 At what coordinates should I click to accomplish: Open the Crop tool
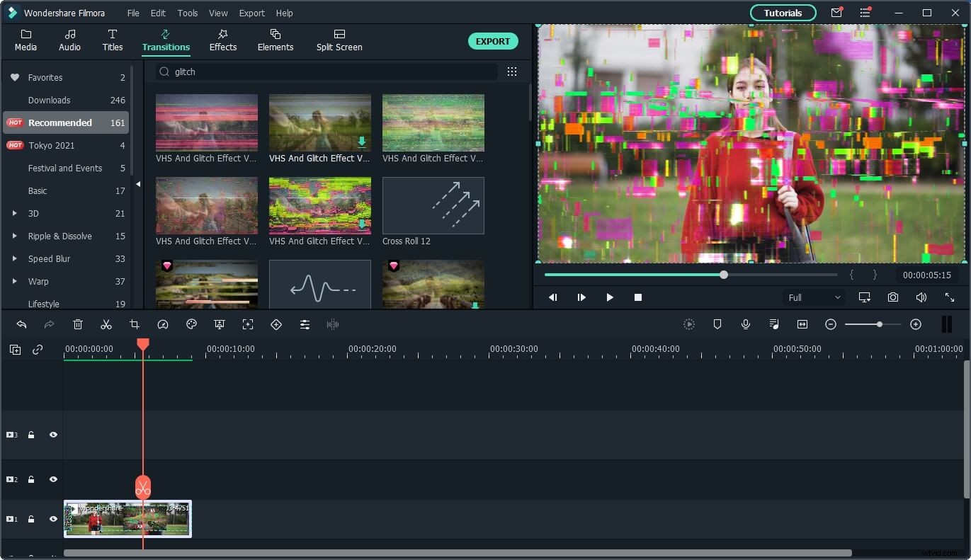click(x=135, y=324)
